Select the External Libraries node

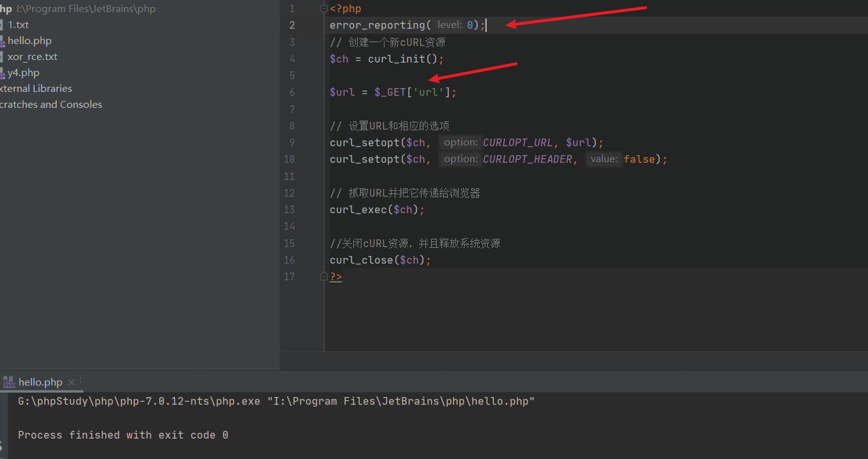click(36, 89)
